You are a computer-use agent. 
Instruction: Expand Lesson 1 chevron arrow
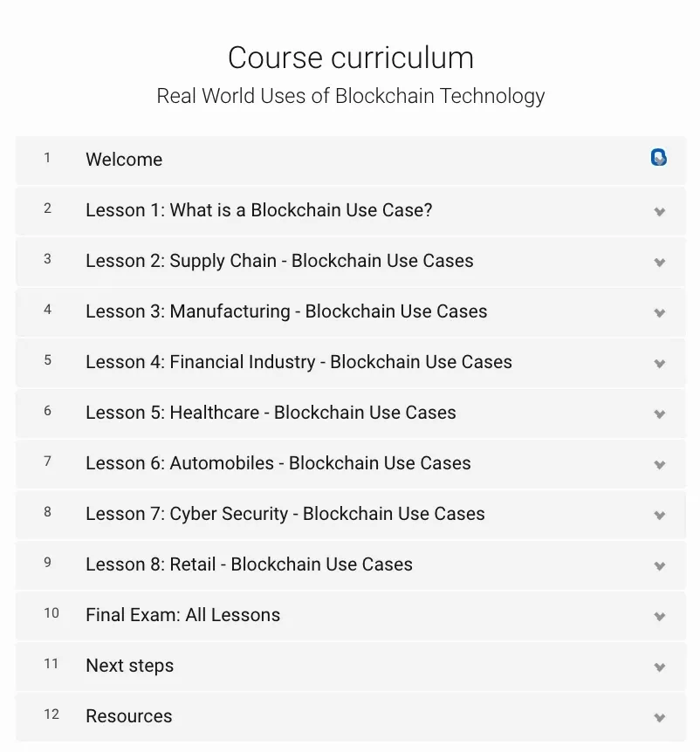point(660,211)
